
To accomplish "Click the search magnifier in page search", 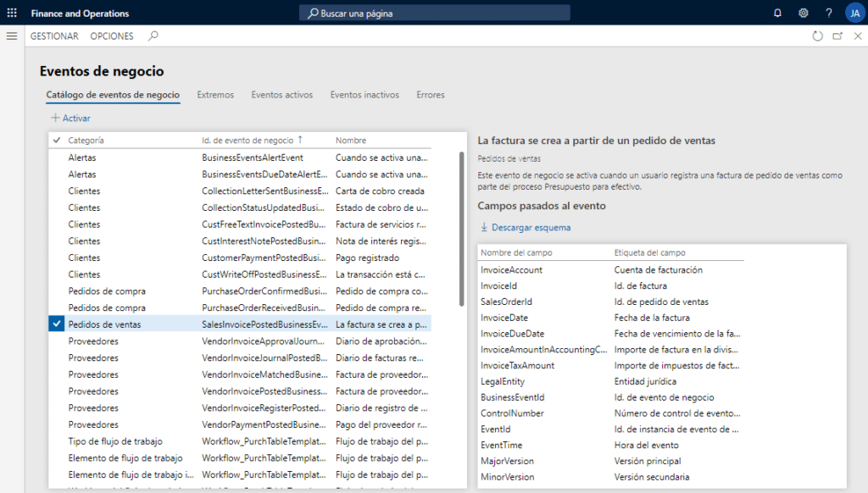I will [x=314, y=13].
